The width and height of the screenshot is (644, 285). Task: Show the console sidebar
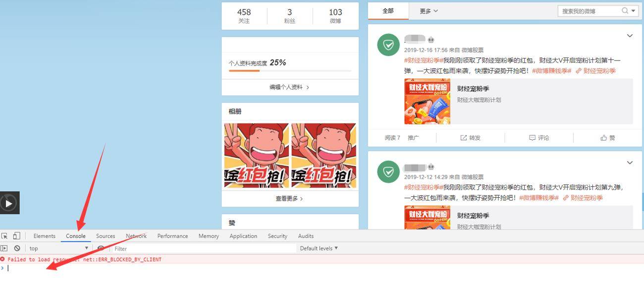coord(4,248)
